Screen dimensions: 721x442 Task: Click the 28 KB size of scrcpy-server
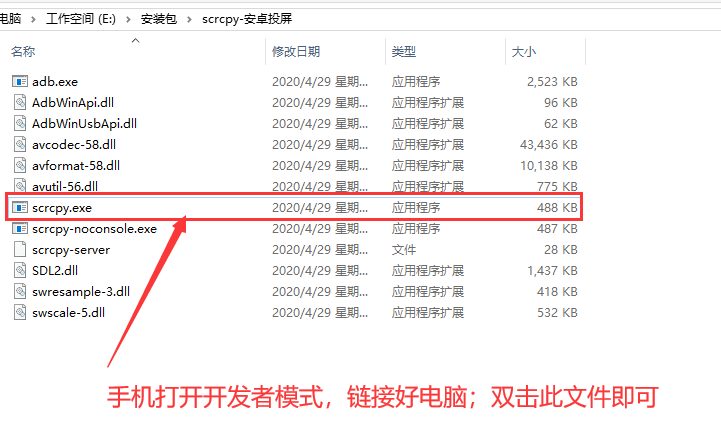point(561,250)
